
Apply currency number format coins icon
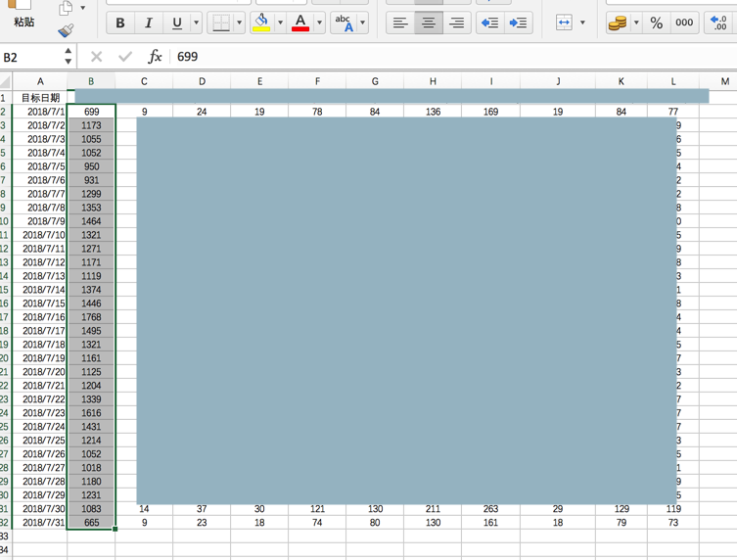[x=618, y=23]
